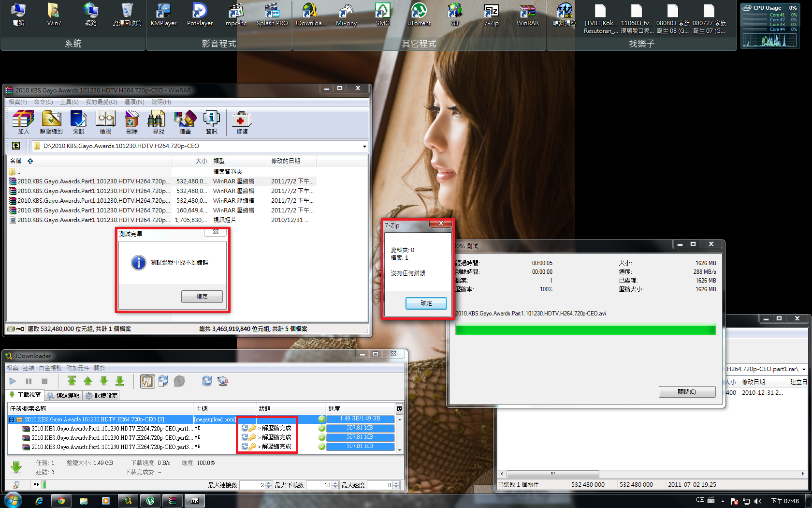Increase max downloads (最大下載數) spinner
This screenshot has width=812, height=508.
tap(336, 483)
